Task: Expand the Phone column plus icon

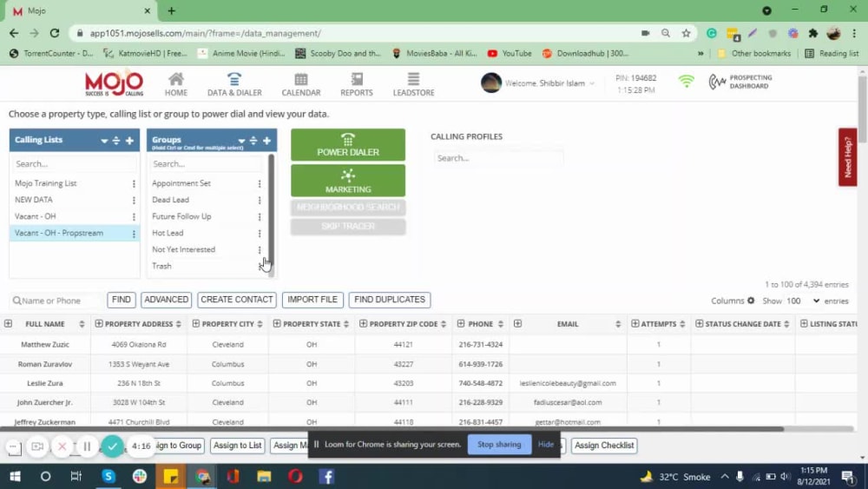Action: 461,324
